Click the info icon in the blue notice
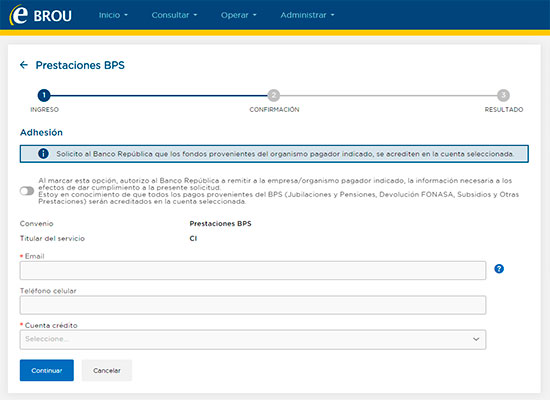 [x=43, y=154]
